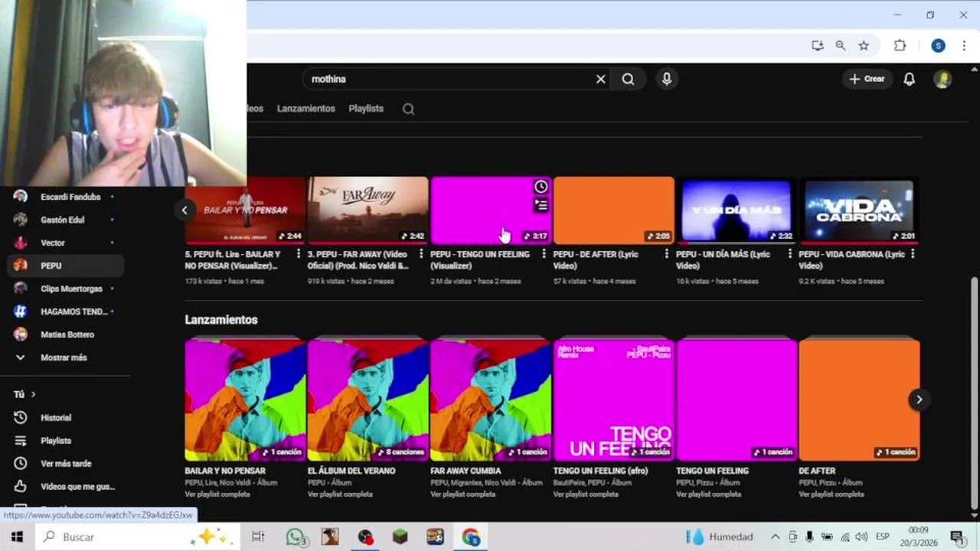
Task: Open WhatsApp from the taskbar
Action: click(x=296, y=536)
